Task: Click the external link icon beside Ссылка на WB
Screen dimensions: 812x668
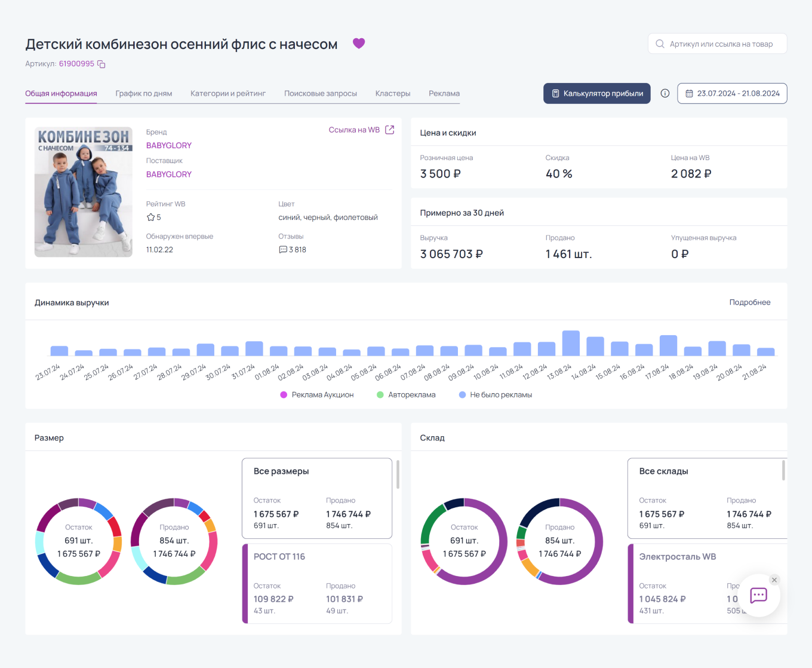Action: tap(390, 129)
